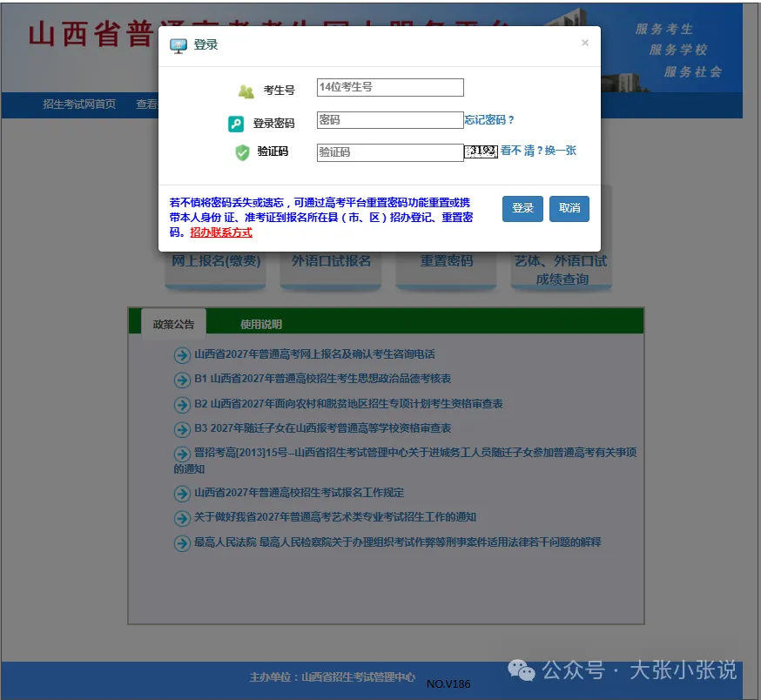Image resolution: width=761 pixels, height=700 pixels.
Task: Open B3 随迁子女资格审查表 link
Action: [x=323, y=427]
